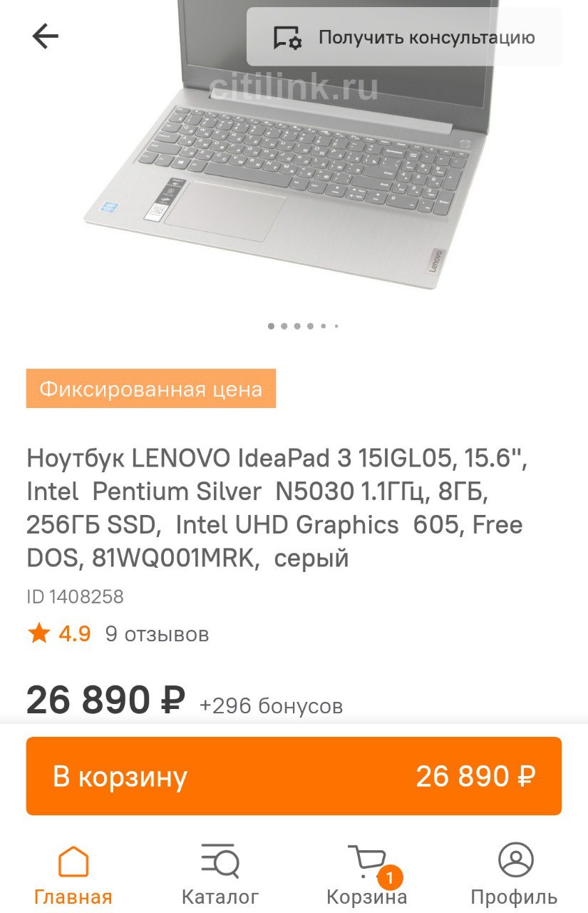The height and width of the screenshot is (913, 588).
Task: Switch to the Профиль tab label
Action: point(514,897)
